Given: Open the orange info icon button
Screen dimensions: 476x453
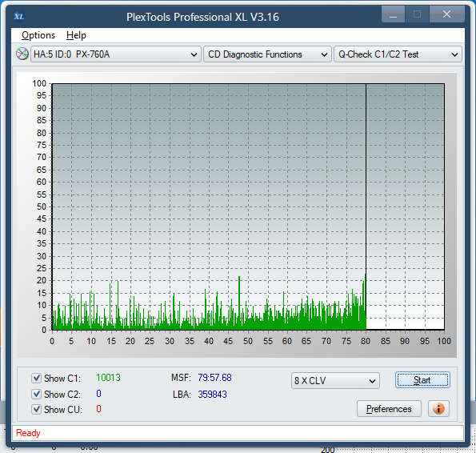Looking at the screenshot, I should point(438,409).
